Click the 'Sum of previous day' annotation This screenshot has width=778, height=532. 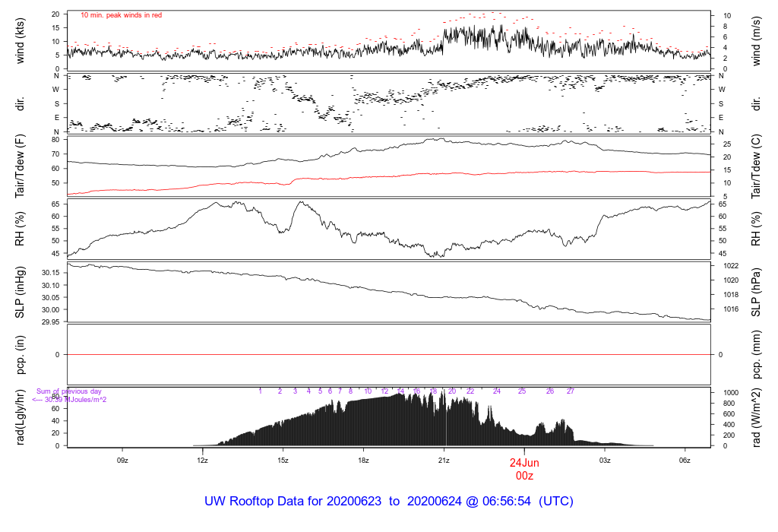click(69, 391)
